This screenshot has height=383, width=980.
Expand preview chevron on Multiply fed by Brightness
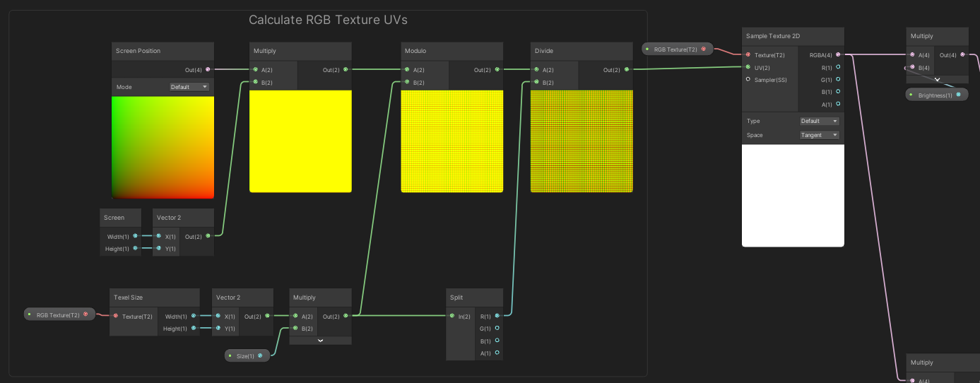(938, 80)
